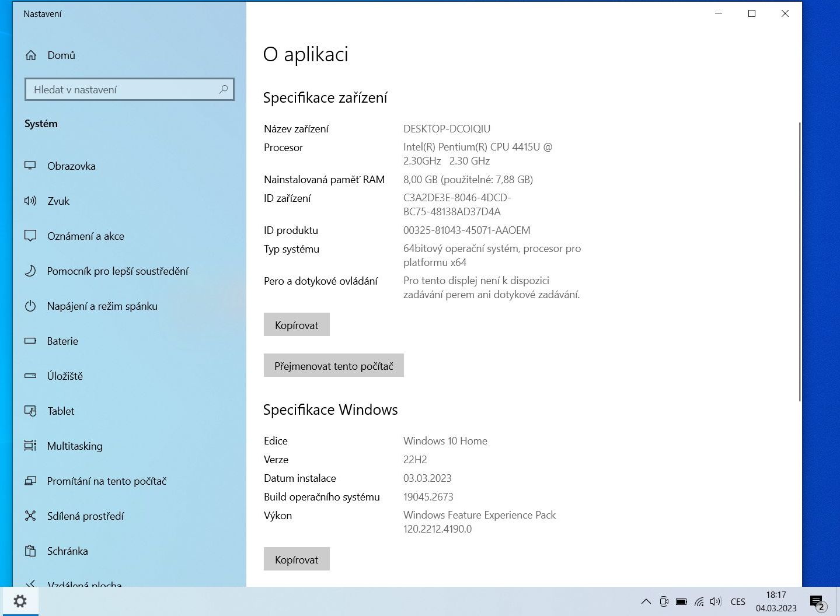This screenshot has height=616, width=840.
Task: Click the Napájení a režim spánku power icon
Action: coord(30,306)
